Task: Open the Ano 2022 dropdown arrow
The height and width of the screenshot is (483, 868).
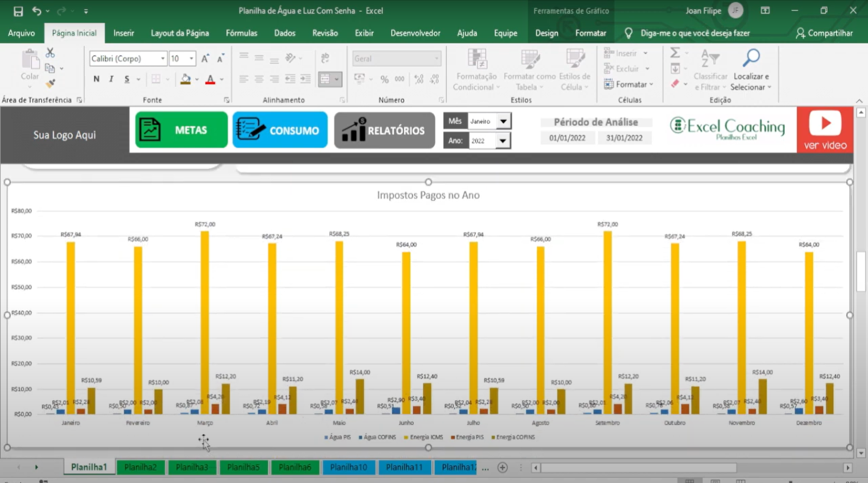Action: coord(503,141)
